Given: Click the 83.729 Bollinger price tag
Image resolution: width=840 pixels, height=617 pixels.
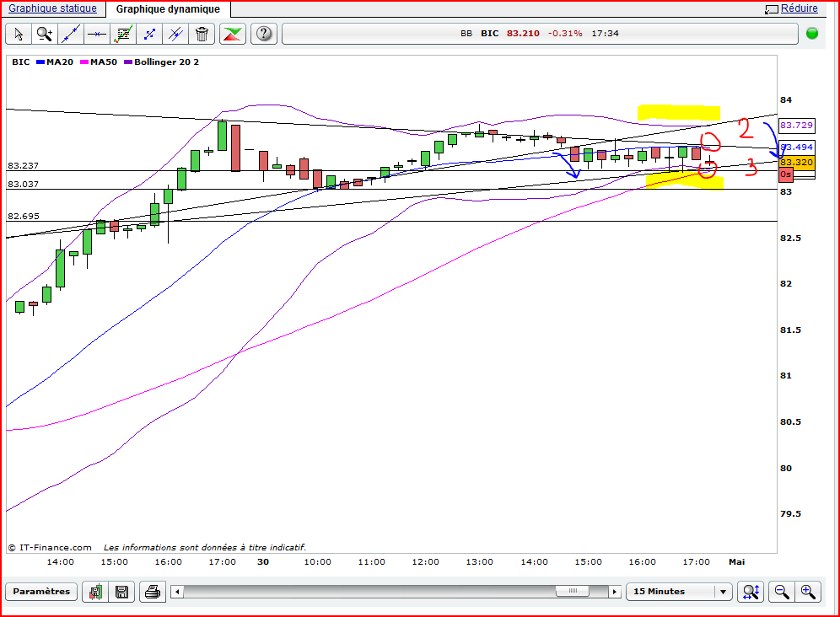Looking at the screenshot, I should tap(797, 126).
